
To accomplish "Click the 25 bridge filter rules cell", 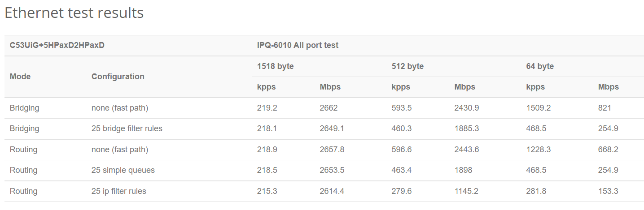I will [127, 129].
